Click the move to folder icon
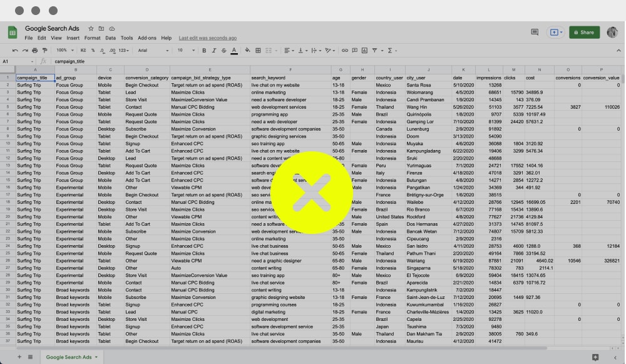Screen dimensions: 626x364 (101, 29)
